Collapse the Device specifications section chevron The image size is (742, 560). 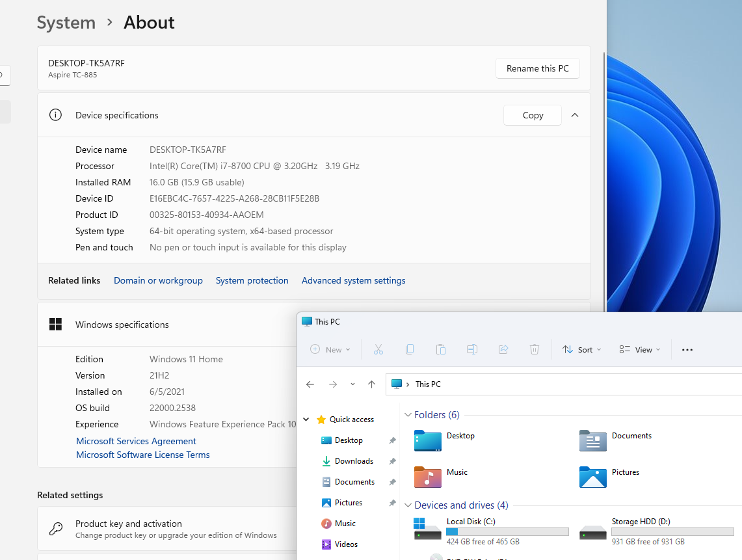pyautogui.click(x=574, y=115)
